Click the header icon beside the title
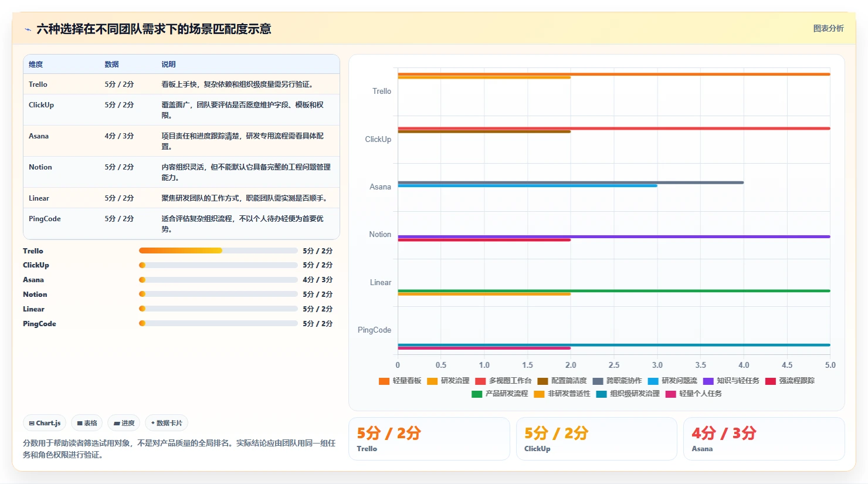The height and width of the screenshot is (484, 868). coord(28,29)
